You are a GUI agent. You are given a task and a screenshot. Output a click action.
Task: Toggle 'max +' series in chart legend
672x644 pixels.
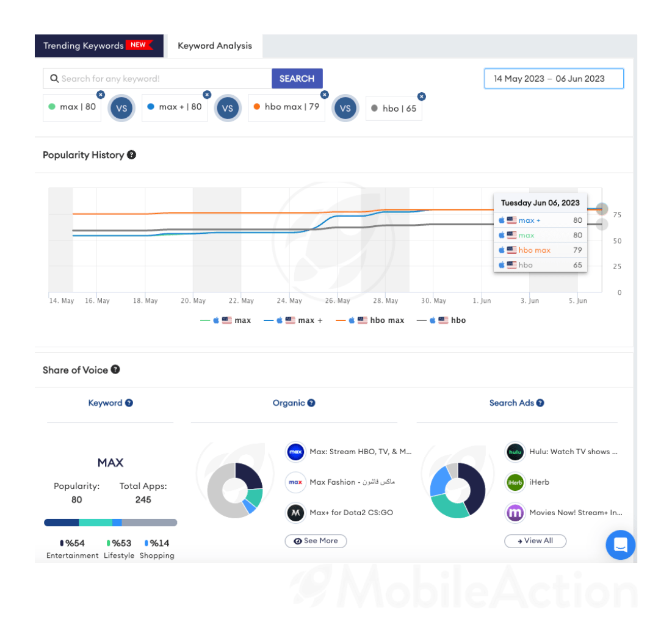pos(293,320)
